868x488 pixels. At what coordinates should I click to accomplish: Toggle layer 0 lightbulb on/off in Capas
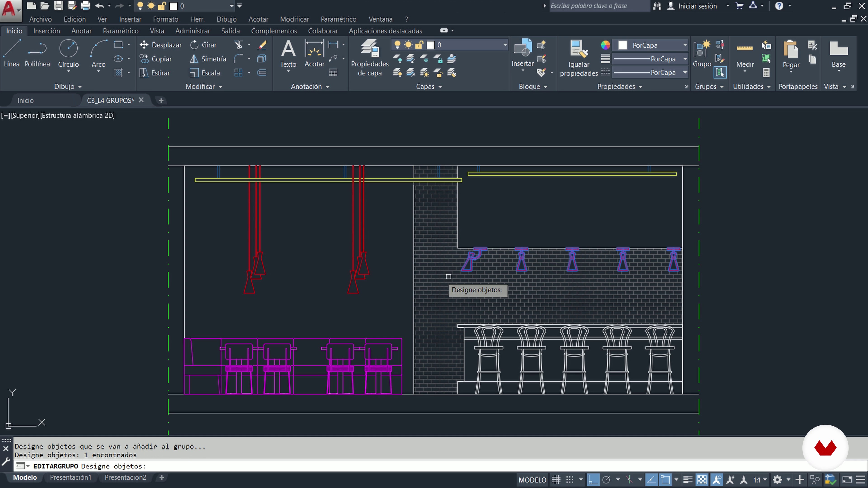[x=398, y=45]
